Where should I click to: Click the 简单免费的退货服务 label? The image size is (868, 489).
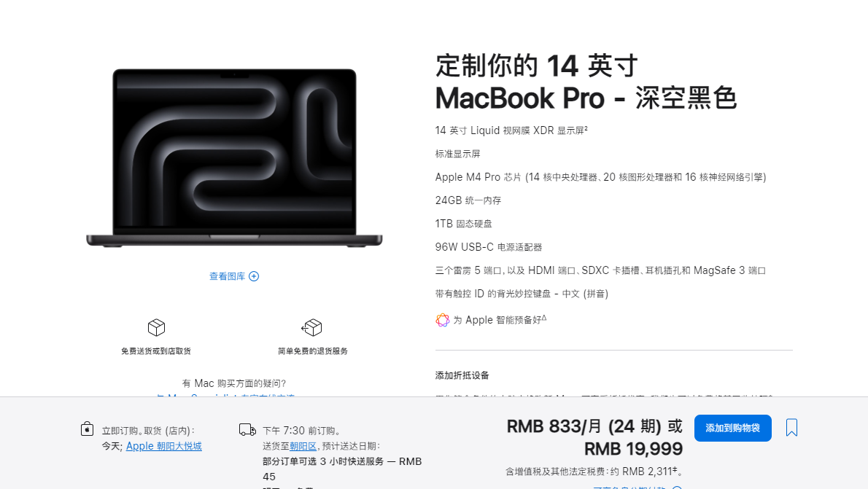coord(313,351)
